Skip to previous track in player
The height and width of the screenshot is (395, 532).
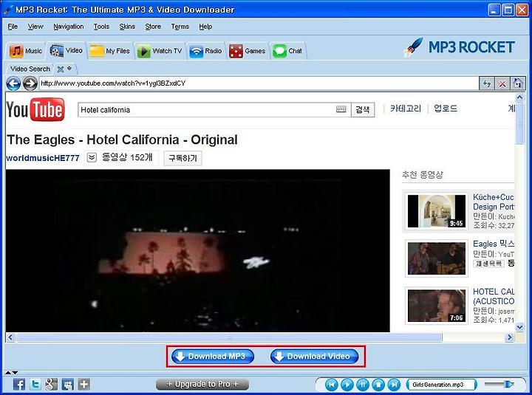pyautogui.click(x=332, y=385)
